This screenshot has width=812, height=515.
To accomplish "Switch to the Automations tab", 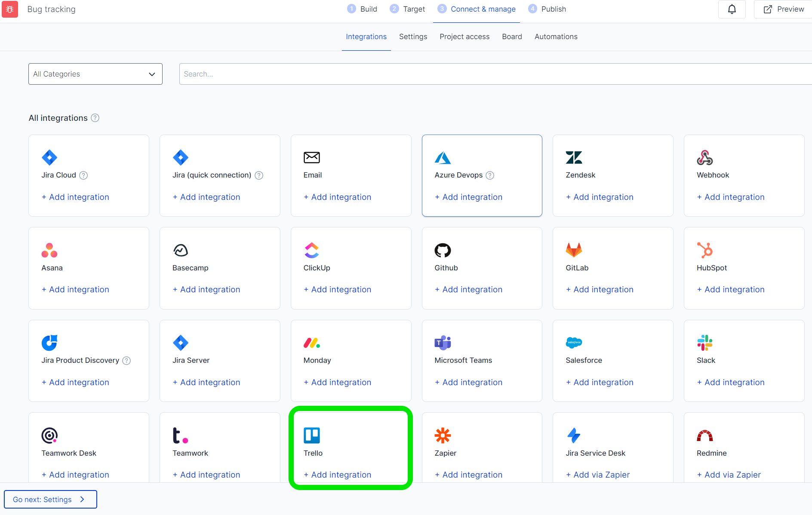I will click(556, 37).
